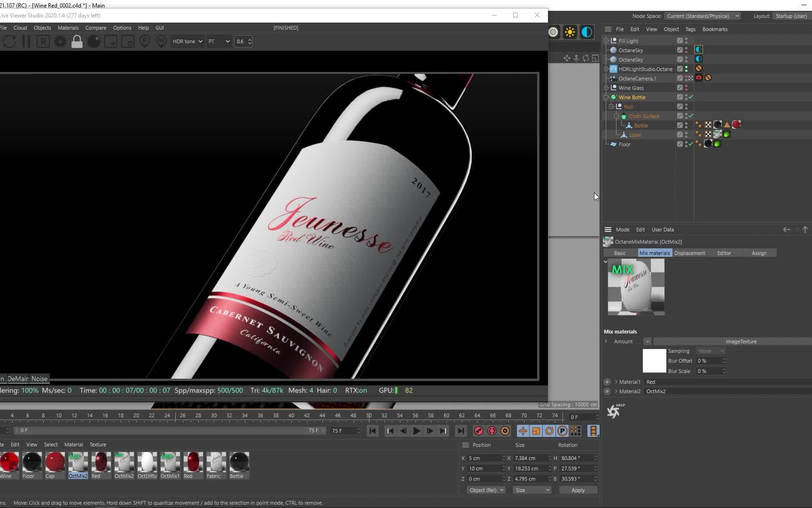Screen dimensions: 812x508
Task: Click the focus picker F icon
Action: 144,41
